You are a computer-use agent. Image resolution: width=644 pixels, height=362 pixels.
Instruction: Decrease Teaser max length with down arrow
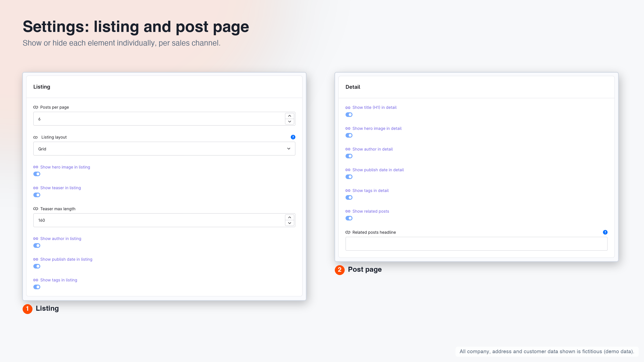tap(290, 223)
